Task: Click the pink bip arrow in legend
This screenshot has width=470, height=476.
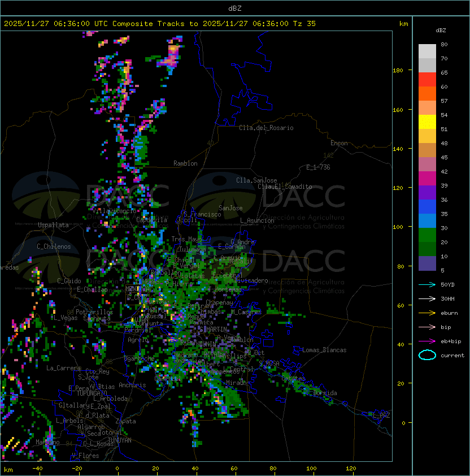Action: coord(427,327)
